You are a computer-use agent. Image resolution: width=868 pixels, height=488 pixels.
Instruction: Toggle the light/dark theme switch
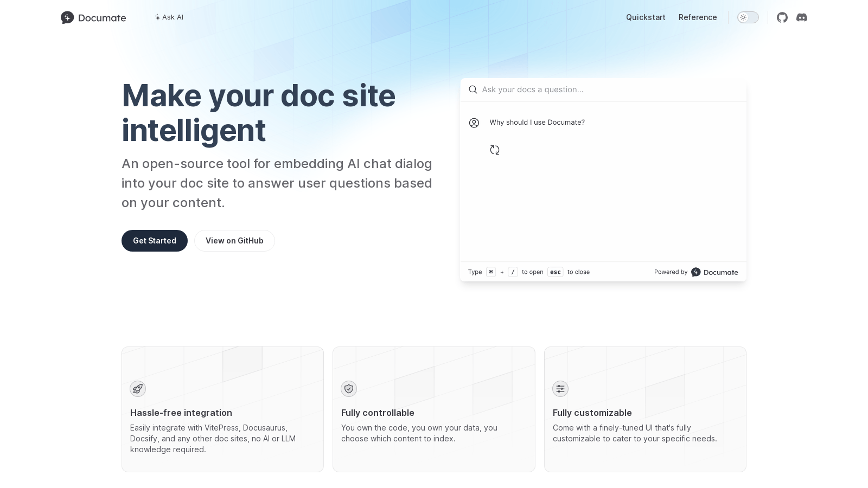(748, 17)
